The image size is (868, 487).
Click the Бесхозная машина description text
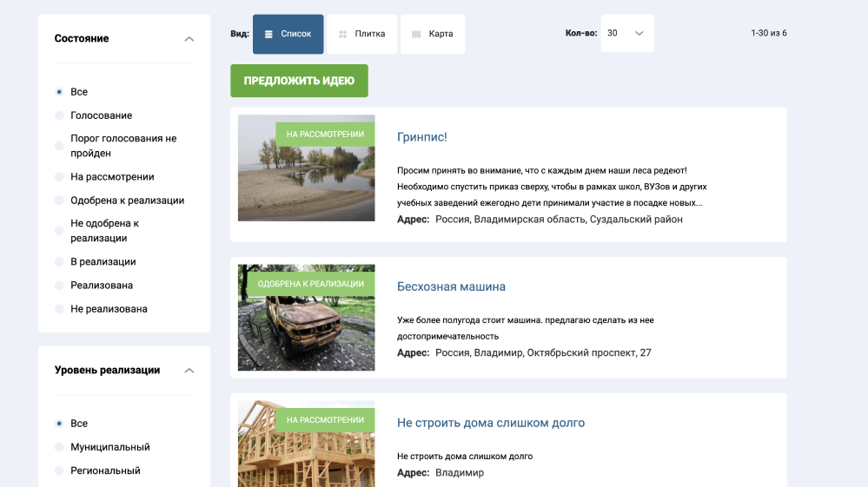tap(526, 328)
